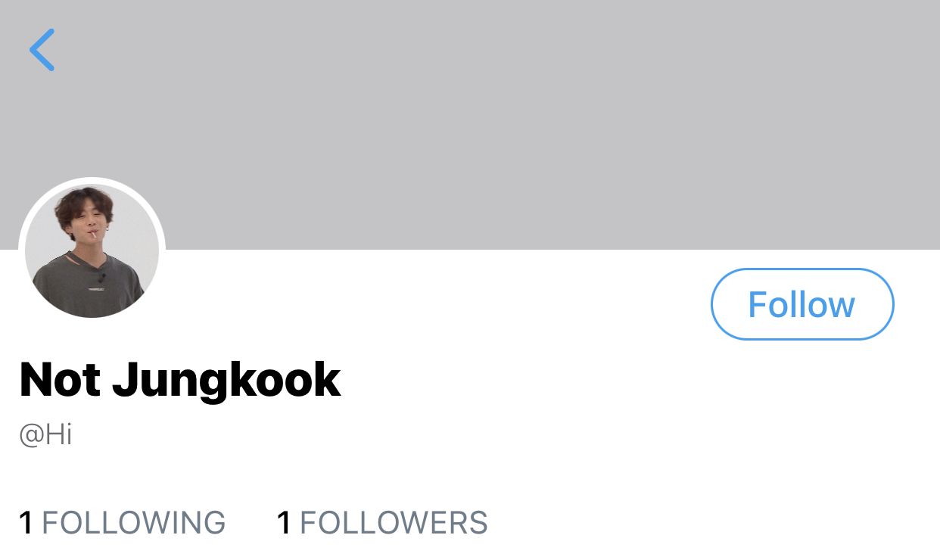This screenshot has width=940, height=560.
Task: Click the white ring around the avatar
Action: (92, 180)
